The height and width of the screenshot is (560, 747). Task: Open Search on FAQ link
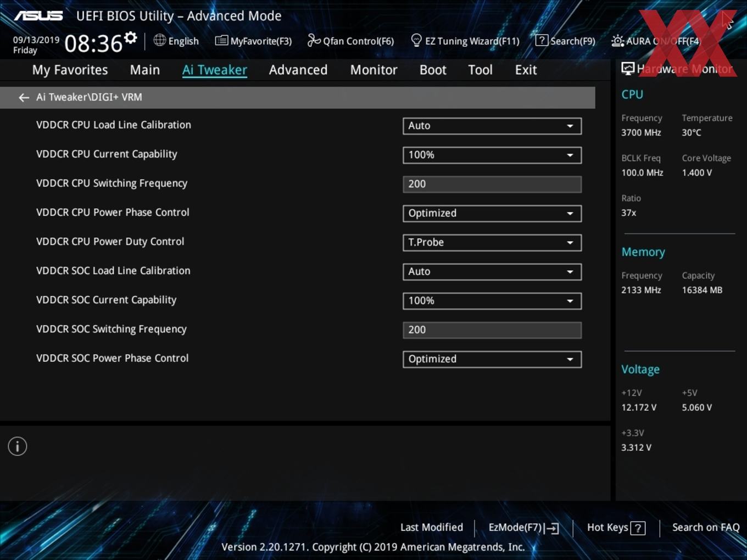pyautogui.click(x=706, y=527)
